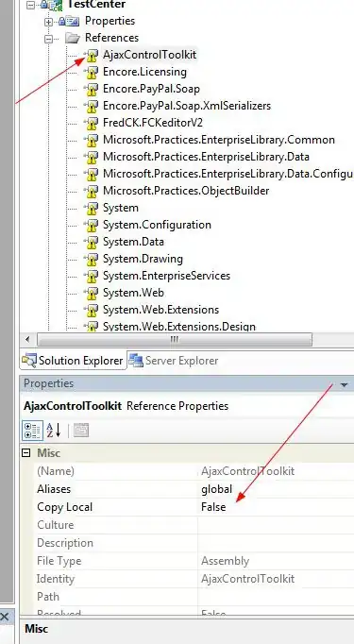The height and width of the screenshot is (644, 354).
Task: Switch property grid to Categorized view
Action: click(x=32, y=430)
